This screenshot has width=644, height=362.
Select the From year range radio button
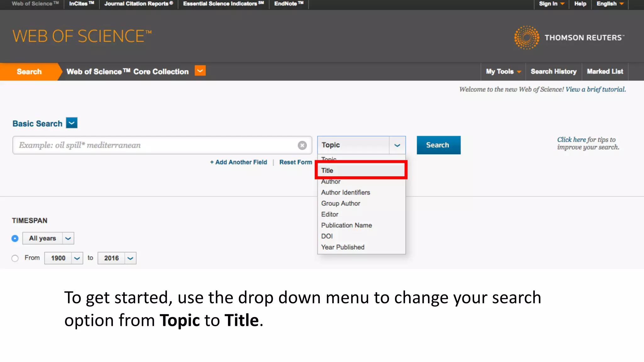(x=15, y=258)
